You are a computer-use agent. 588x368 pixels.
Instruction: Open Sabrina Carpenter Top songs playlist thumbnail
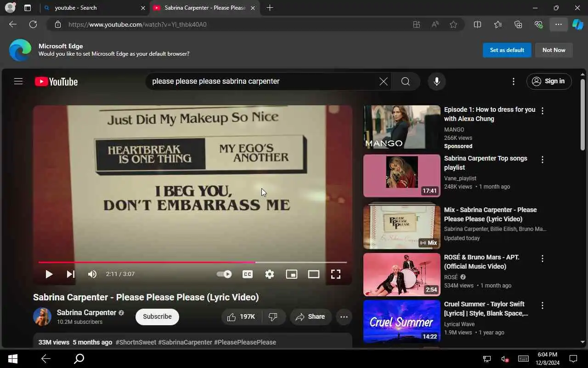[x=402, y=176]
